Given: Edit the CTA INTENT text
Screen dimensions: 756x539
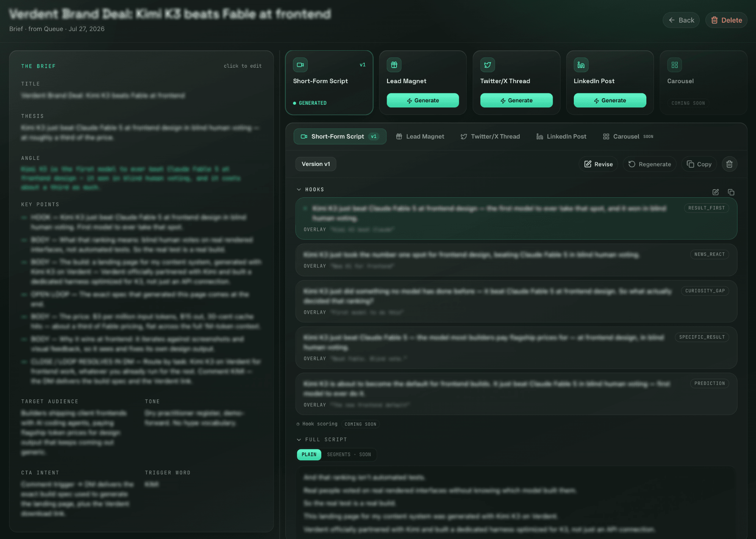Looking at the screenshot, I should pos(77,499).
